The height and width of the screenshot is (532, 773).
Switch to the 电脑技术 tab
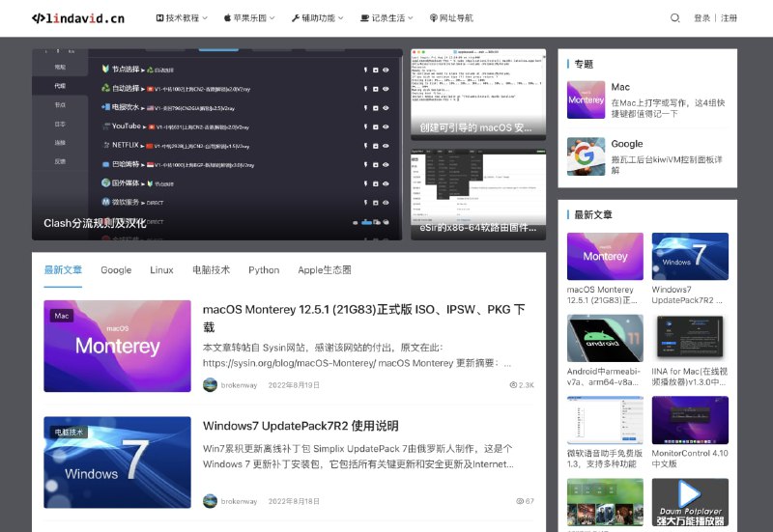click(211, 270)
